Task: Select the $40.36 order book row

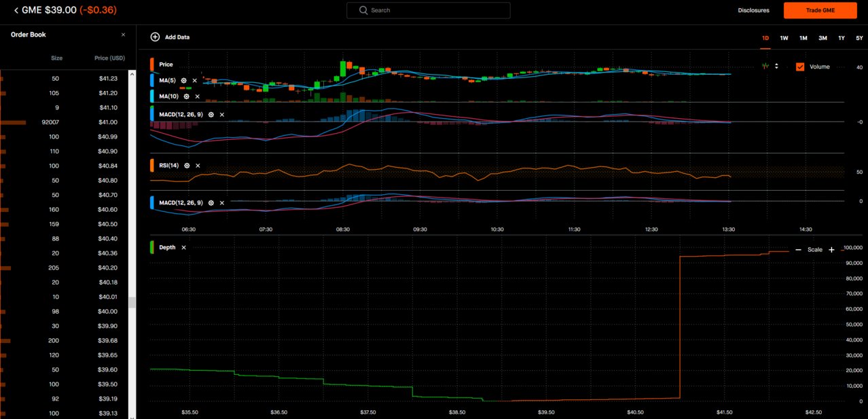Action: (64, 253)
